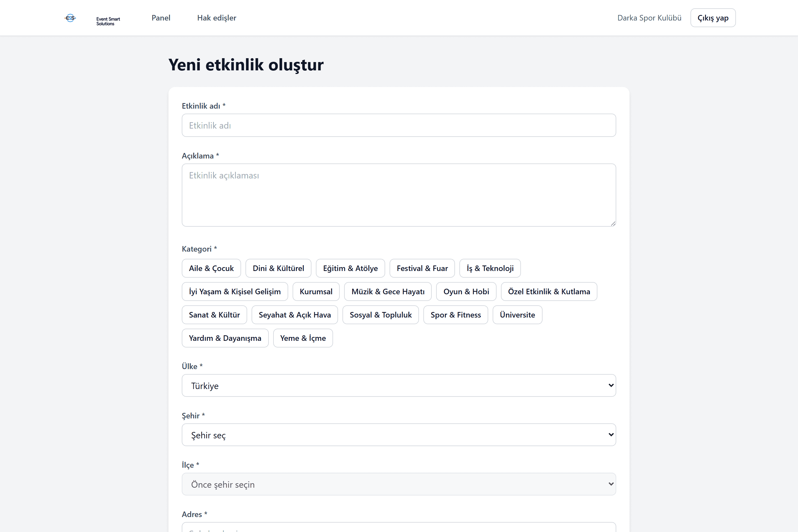Focus the Etkinlik adı input field

tap(399, 125)
